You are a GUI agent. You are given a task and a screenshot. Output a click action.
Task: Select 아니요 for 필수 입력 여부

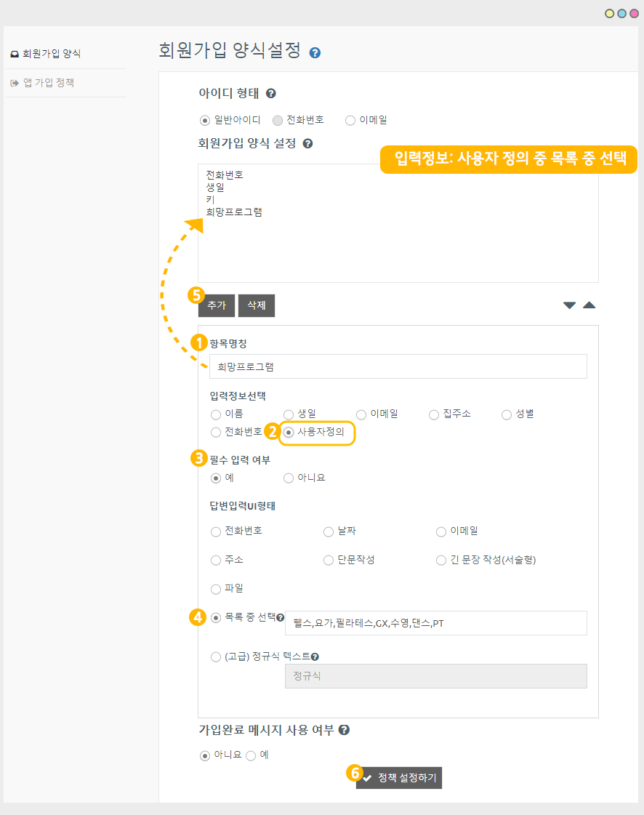coord(289,478)
